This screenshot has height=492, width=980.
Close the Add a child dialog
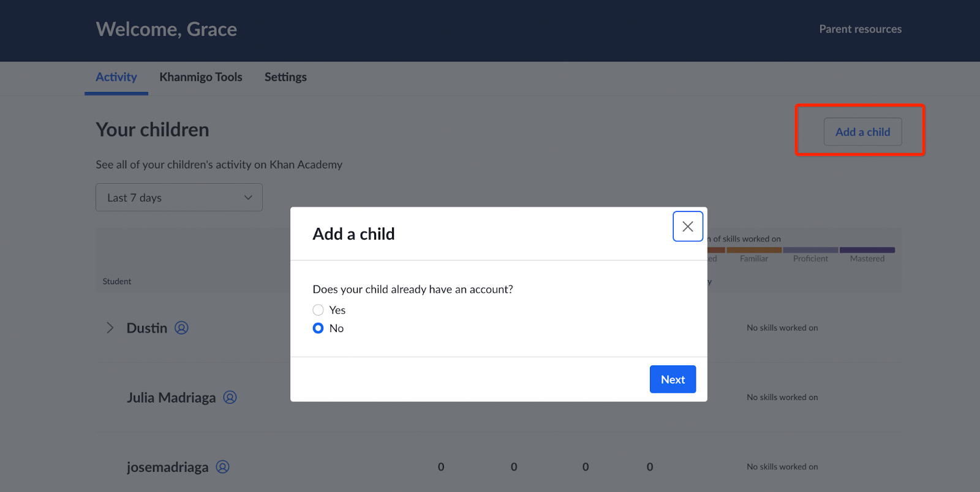[x=687, y=226]
